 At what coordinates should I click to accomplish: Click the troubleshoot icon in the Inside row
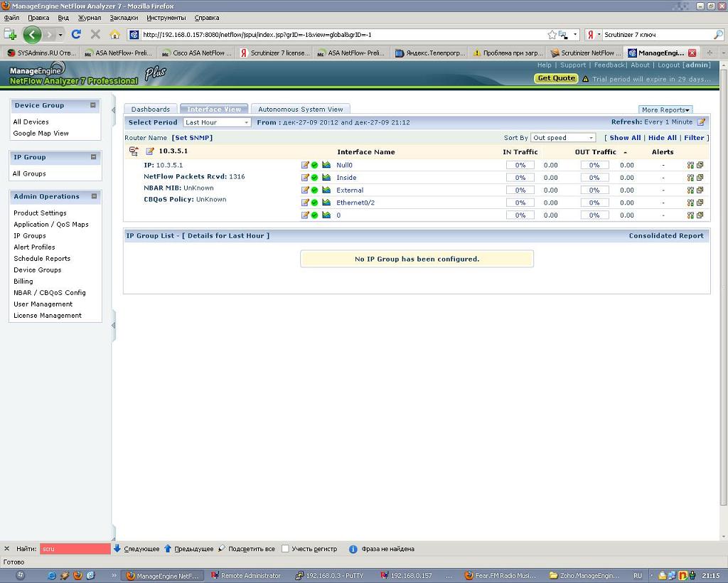pos(690,178)
